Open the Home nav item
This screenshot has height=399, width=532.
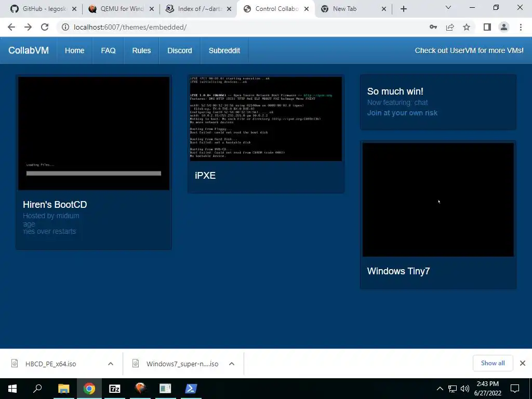(75, 50)
